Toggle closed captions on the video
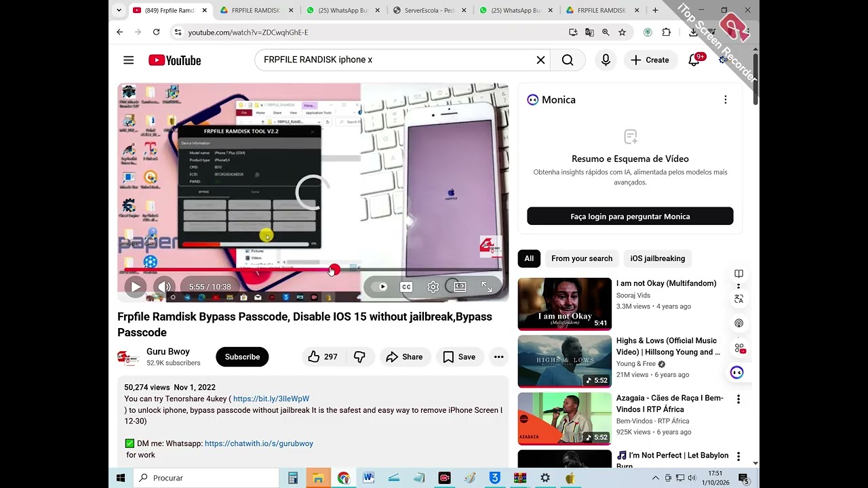Screen dimensions: 868x488 click(406, 287)
